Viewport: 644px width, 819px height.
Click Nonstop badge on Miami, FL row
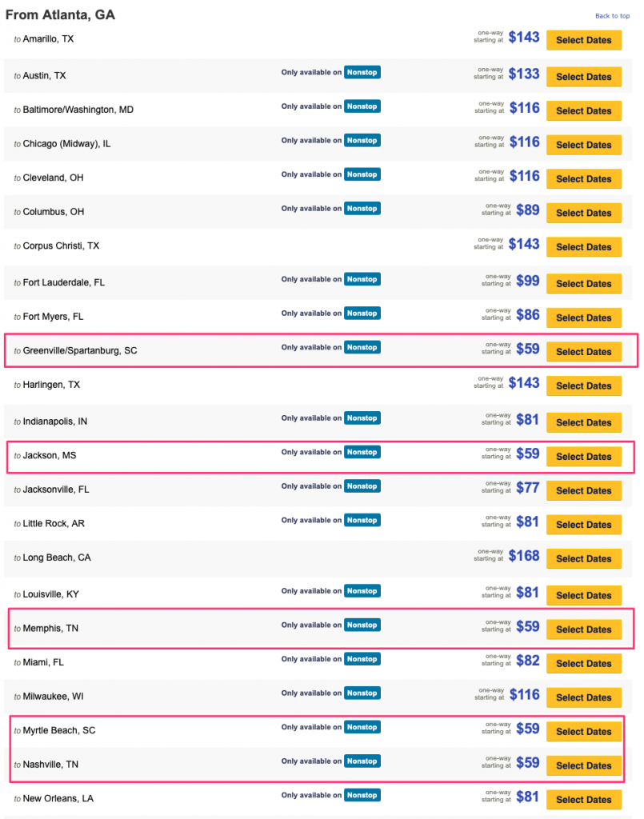pyautogui.click(x=362, y=659)
